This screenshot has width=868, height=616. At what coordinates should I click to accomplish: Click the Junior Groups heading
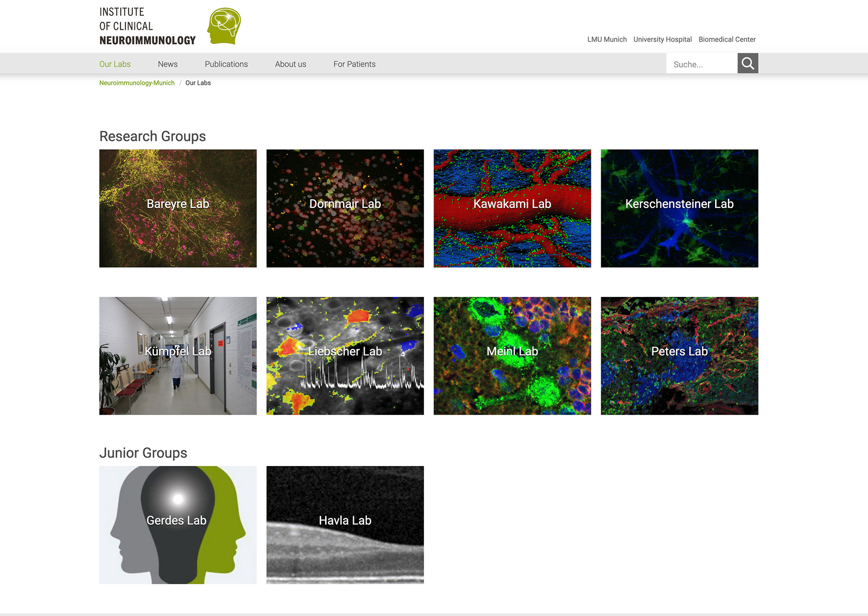tap(143, 453)
